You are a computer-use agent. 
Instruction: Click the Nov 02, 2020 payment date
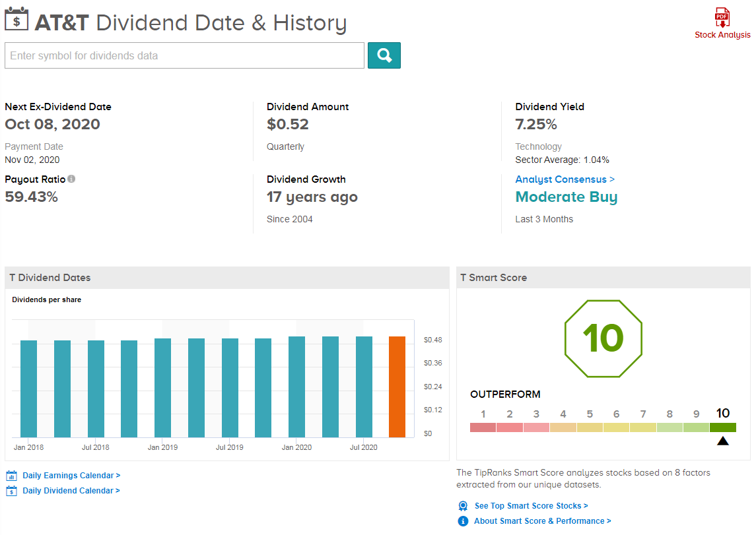[32, 160]
